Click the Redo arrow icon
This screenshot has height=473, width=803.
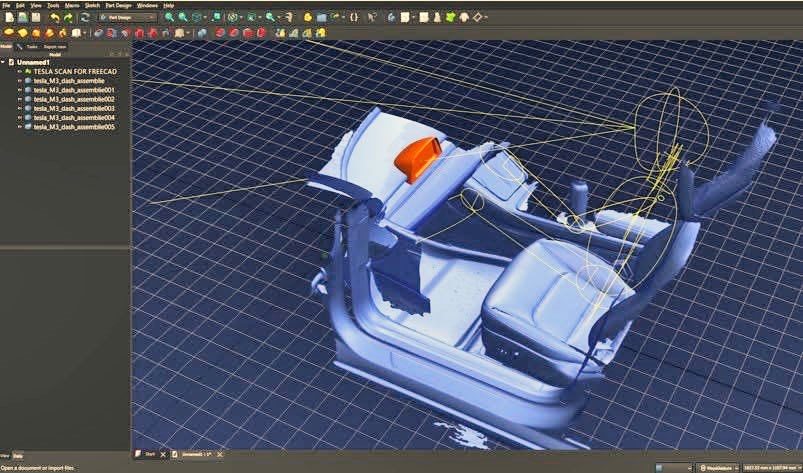[x=68, y=17]
